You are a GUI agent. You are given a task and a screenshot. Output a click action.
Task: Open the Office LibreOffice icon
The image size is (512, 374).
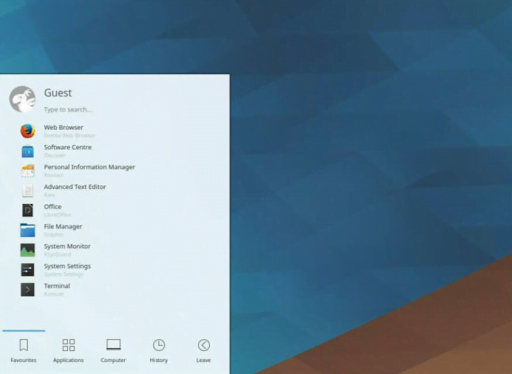coord(28,210)
